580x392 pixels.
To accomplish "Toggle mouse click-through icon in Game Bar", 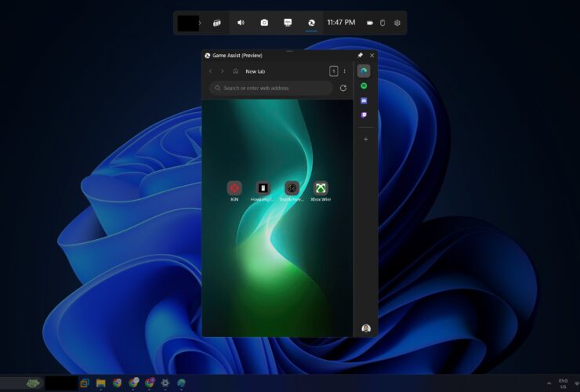I will [x=382, y=23].
